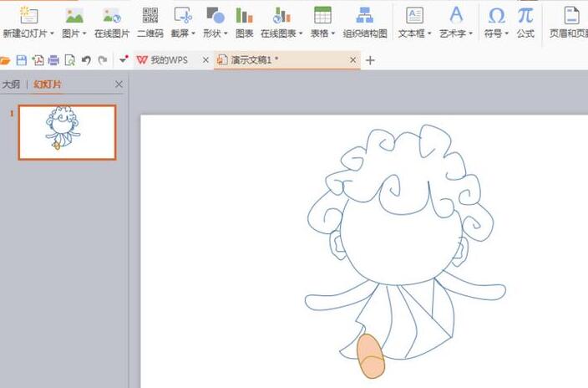Open Header and Footer (页眉和页脚)
This screenshot has width=588, height=388.
(x=570, y=23)
